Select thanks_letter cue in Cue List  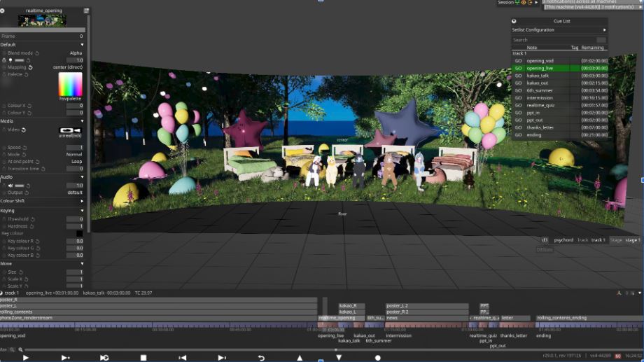pos(540,127)
